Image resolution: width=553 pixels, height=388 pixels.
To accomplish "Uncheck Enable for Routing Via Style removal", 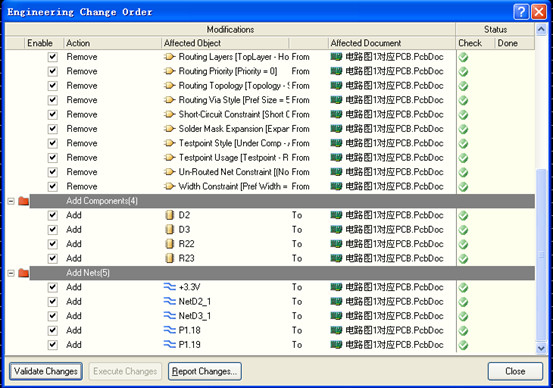I will [53, 100].
